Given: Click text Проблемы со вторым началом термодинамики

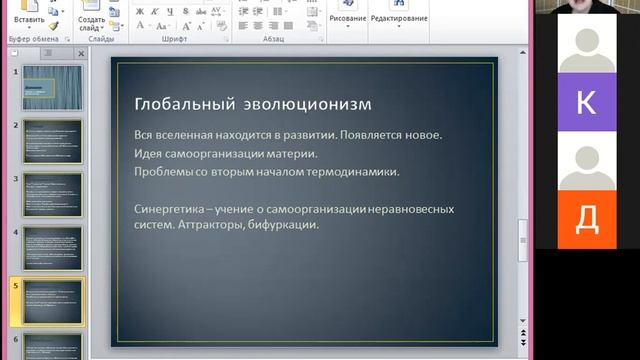Looking at the screenshot, I should (267, 172).
